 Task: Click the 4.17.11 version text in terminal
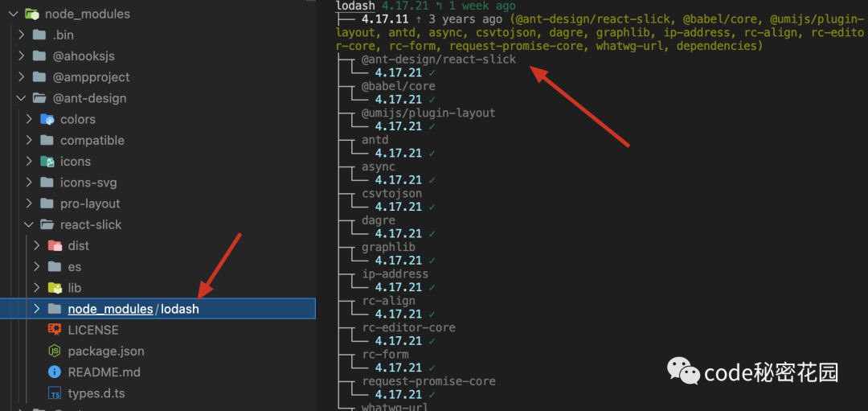coord(385,19)
